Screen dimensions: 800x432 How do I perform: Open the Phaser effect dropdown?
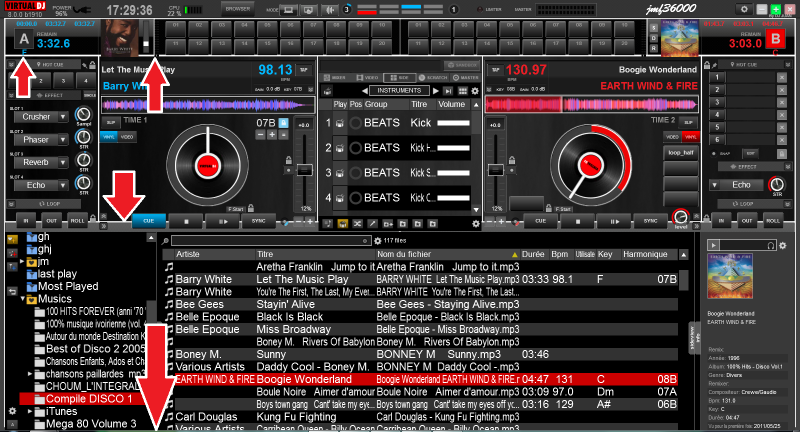[63, 140]
